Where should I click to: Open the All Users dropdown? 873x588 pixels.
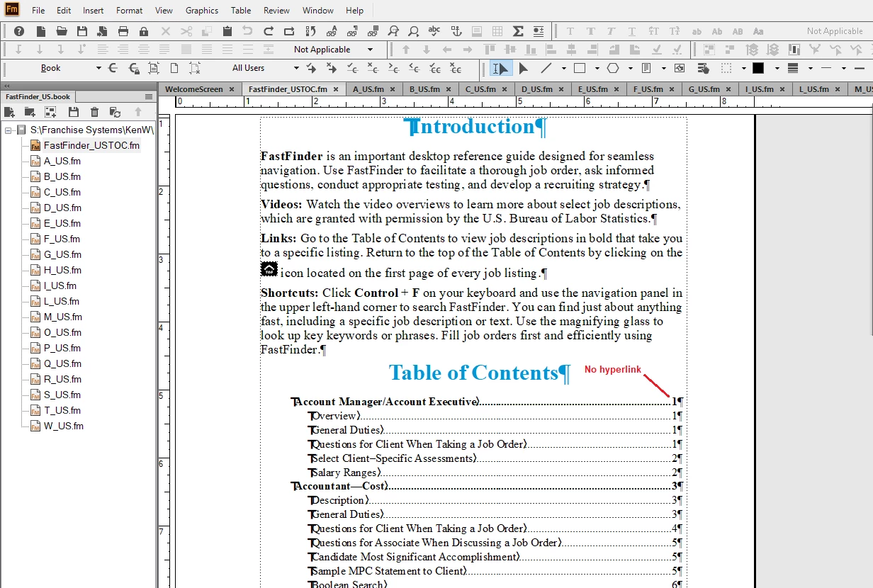(x=296, y=68)
